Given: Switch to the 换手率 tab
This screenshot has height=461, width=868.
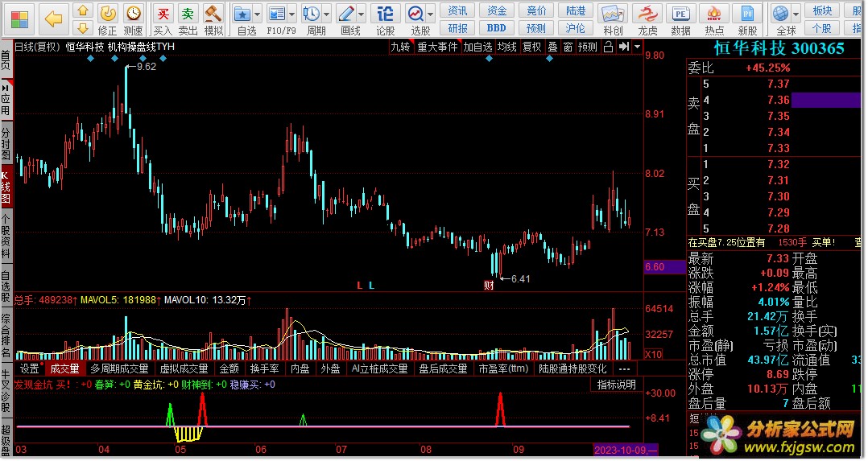Looking at the screenshot, I should (x=265, y=368).
